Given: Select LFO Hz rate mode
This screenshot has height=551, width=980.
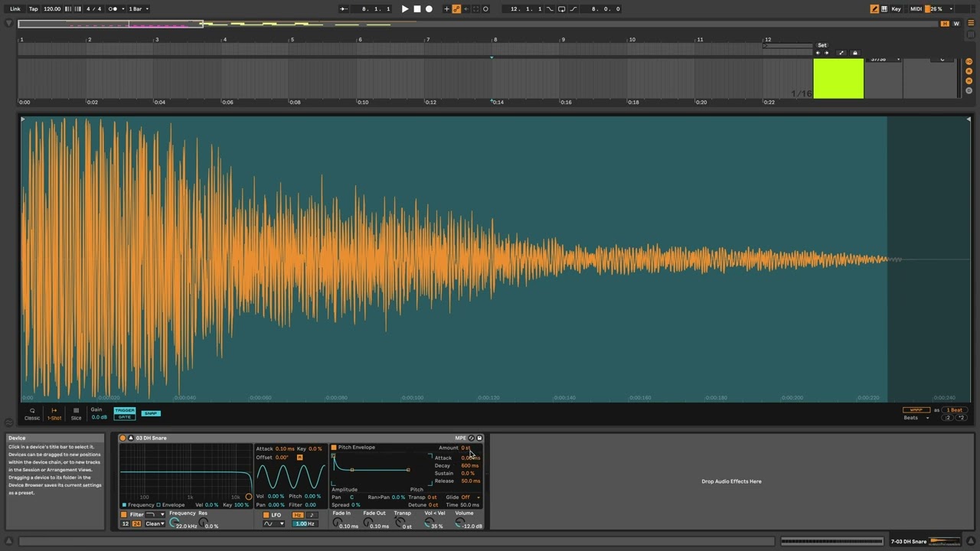Looking at the screenshot, I should coord(298,515).
